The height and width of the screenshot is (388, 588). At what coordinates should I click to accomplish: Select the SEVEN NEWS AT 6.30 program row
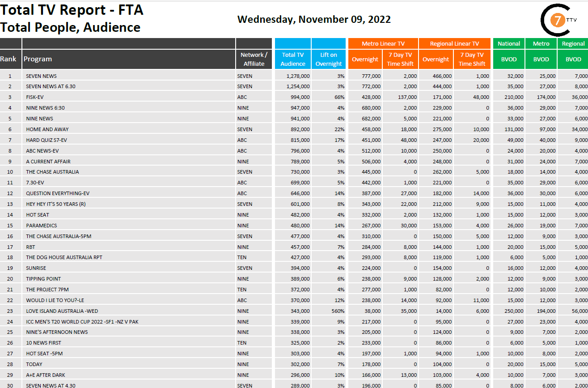coord(50,86)
